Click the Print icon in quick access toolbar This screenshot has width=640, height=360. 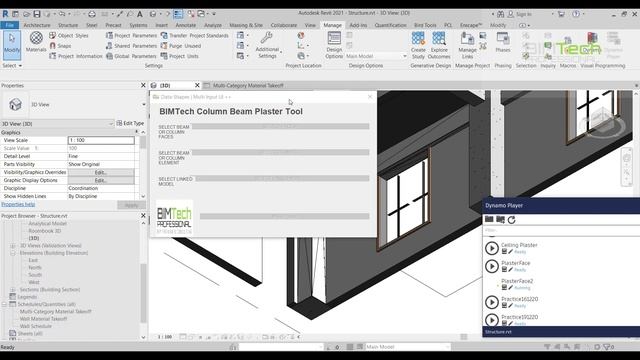click(92, 14)
